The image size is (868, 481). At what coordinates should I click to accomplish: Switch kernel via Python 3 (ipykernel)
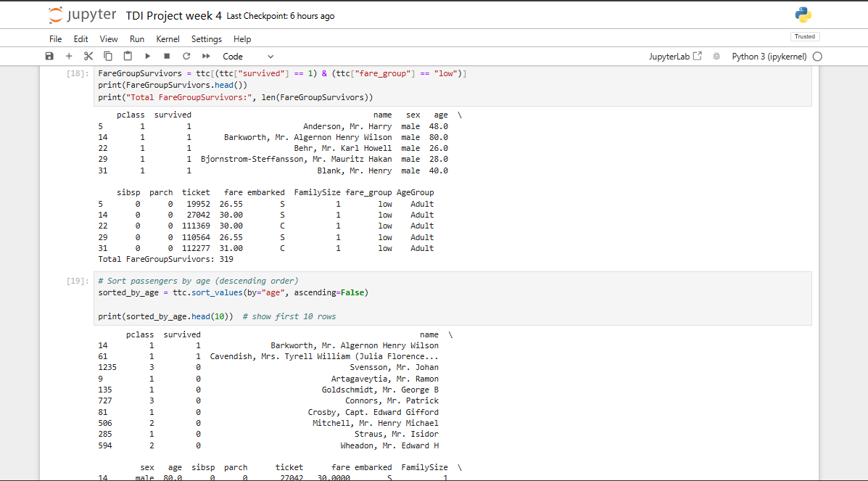click(769, 57)
